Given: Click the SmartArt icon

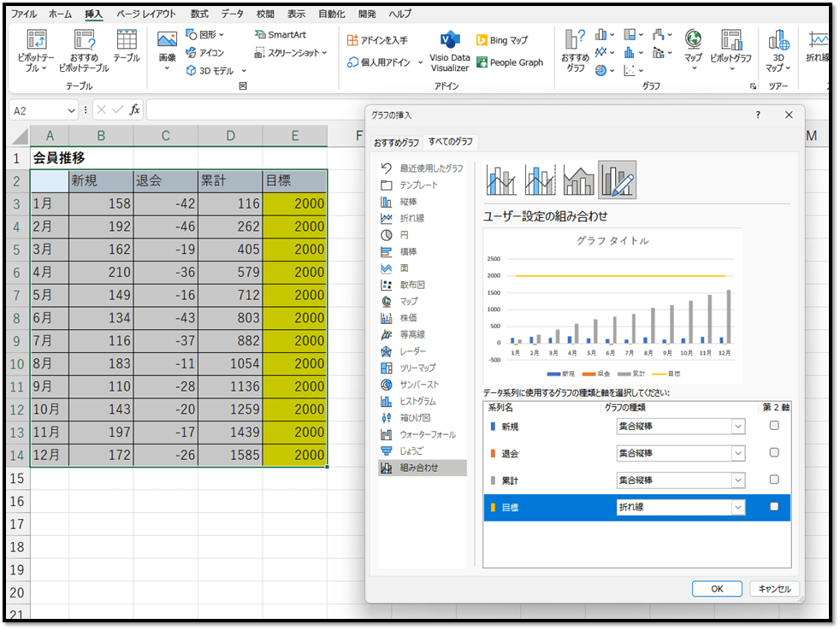Looking at the screenshot, I should point(280,35).
